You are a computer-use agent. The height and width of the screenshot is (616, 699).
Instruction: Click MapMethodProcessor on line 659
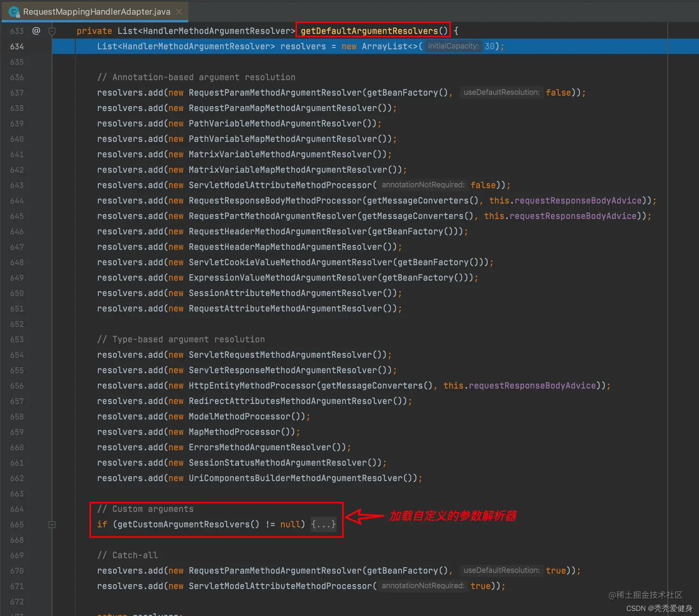pos(234,432)
